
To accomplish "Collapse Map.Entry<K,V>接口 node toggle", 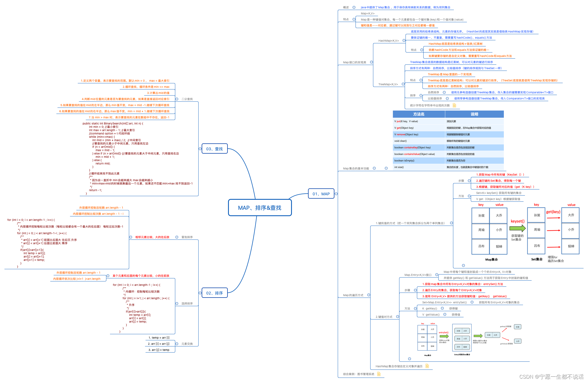I will point(437,275).
